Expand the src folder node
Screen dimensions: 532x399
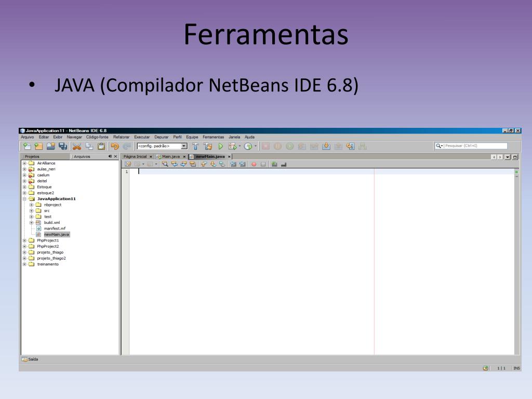[x=31, y=211]
